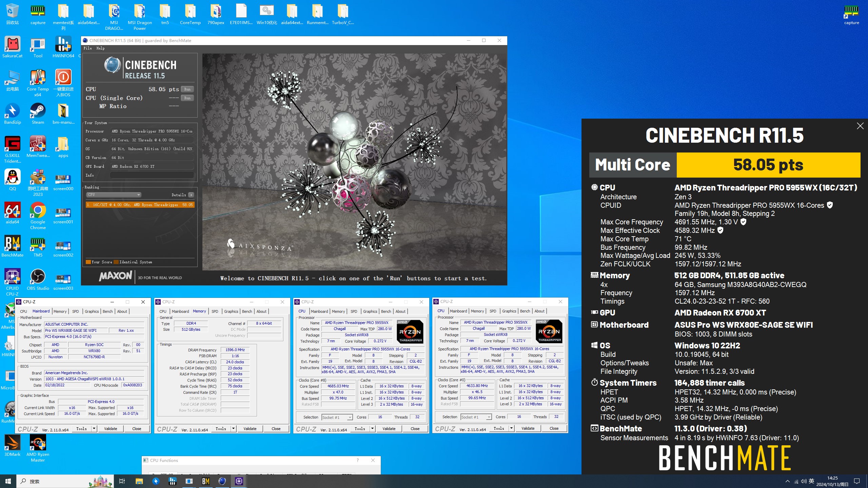The image size is (868, 488).
Task: Open Windows Start menu
Action: coord(8,481)
